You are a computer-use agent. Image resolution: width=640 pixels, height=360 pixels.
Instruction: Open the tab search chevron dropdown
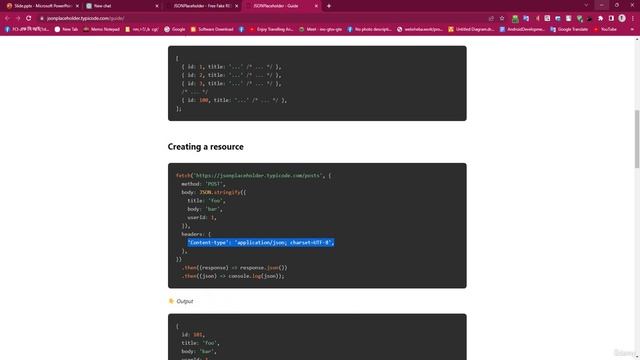pyautogui.click(x=586, y=5)
